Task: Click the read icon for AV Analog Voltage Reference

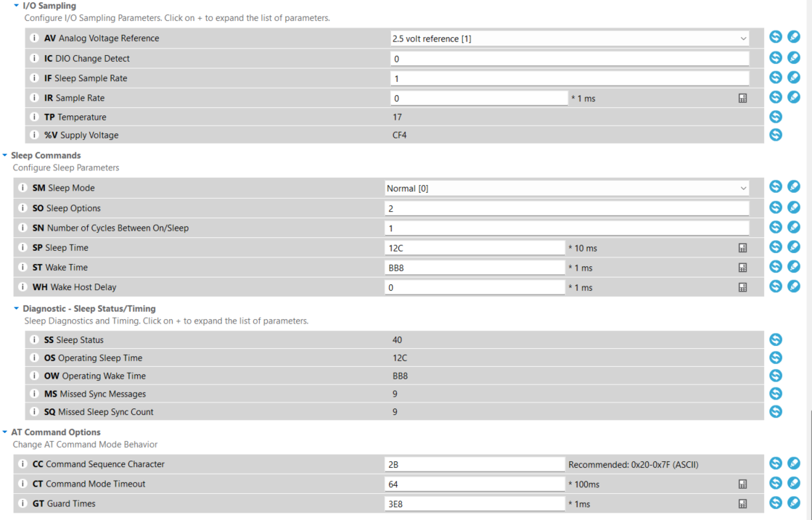Action: [775, 37]
